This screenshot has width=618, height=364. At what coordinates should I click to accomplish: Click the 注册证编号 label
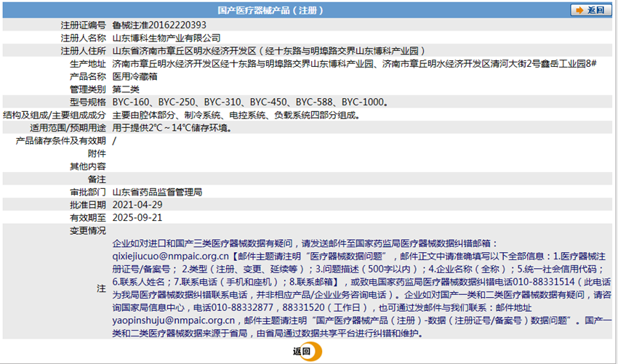83,25
